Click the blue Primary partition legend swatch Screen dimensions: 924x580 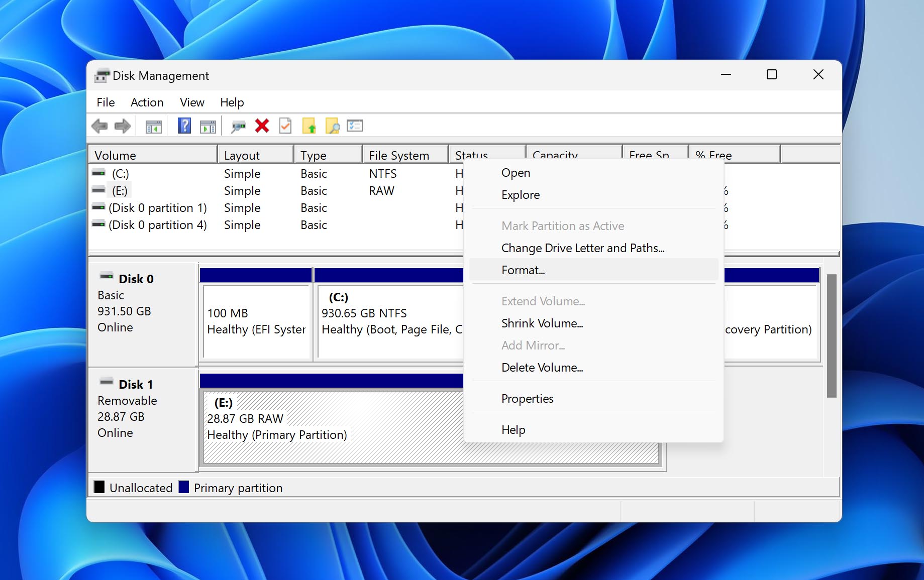pos(184,487)
